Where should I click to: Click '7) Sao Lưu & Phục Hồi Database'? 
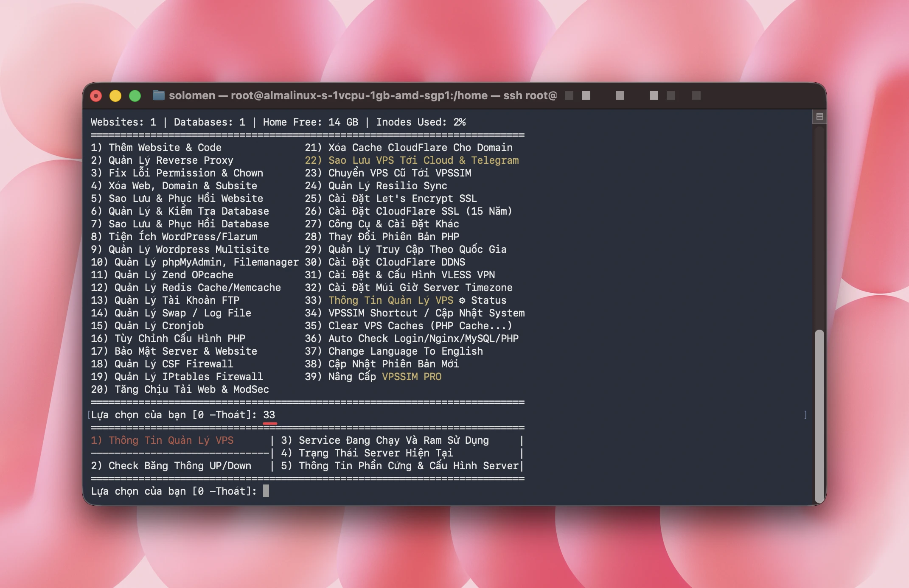(x=180, y=224)
